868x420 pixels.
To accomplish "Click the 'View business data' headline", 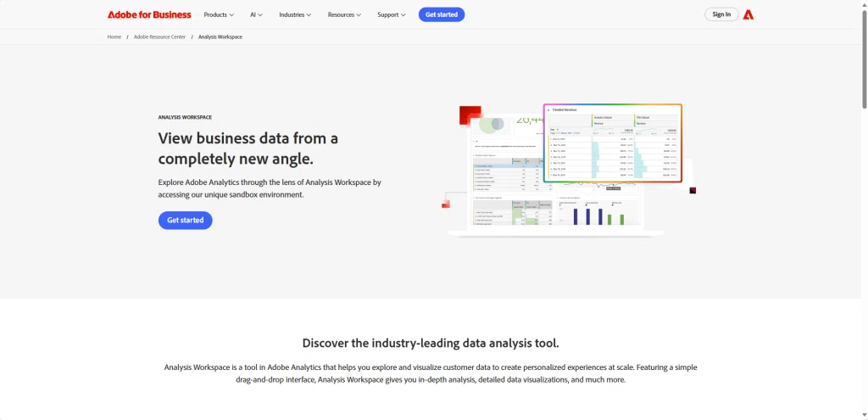I will coord(248,148).
